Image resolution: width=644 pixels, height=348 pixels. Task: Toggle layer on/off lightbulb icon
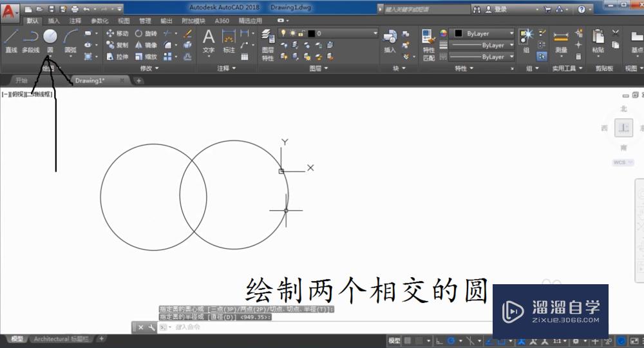coord(283,34)
